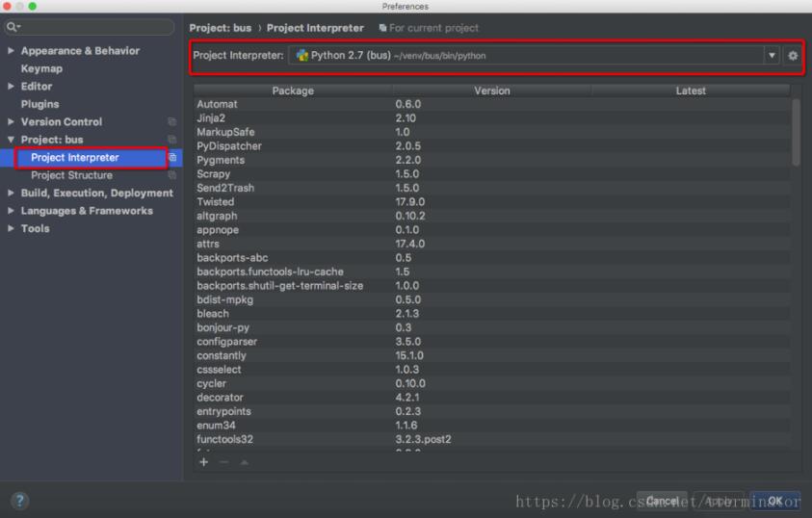This screenshot has width=812, height=518.
Task: Select the Automat package row
Action: (x=492, y=104)
